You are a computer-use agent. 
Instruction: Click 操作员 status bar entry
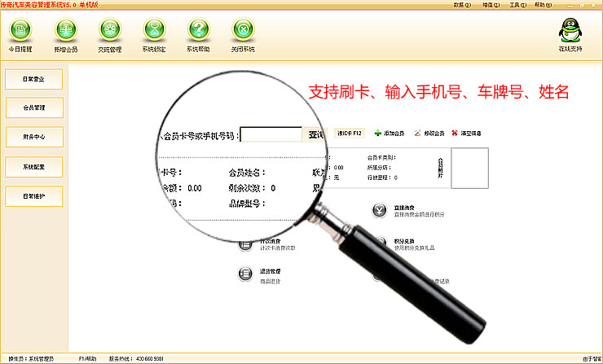tap(31, 358)
